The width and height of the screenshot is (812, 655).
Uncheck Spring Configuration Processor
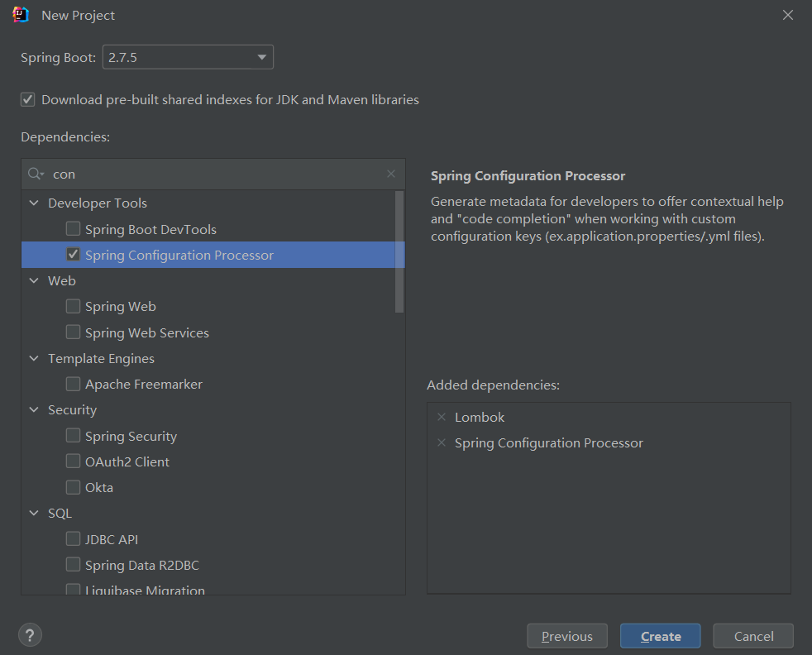pos(73,255)
